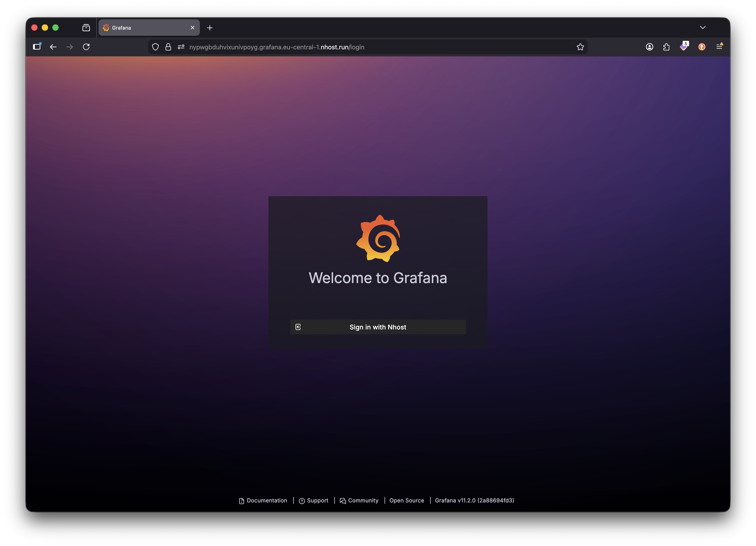Click the Grafana flame logo on the page

378,237
